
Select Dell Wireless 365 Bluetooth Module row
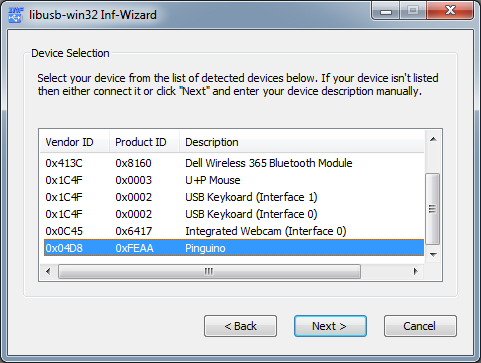(x=234, y=163)
